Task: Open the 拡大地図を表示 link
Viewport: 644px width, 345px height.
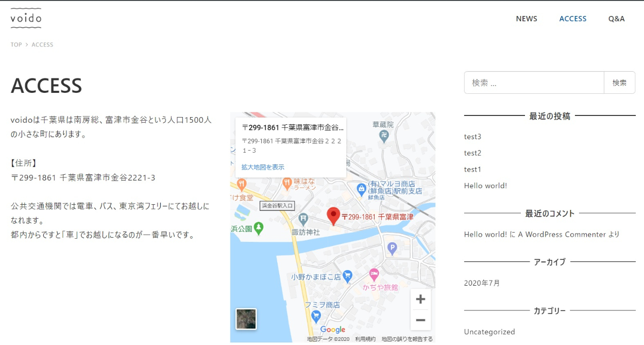Action: pos(263,167)
